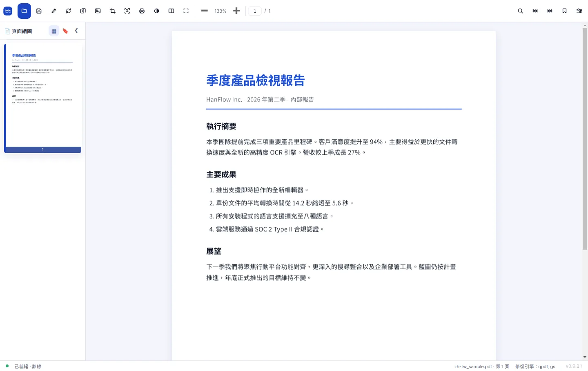Zoom in with the plus button

[236, 11]
